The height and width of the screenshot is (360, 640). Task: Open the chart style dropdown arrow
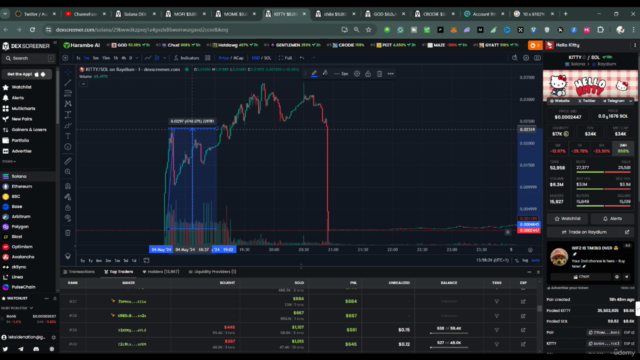pos(164,58)
